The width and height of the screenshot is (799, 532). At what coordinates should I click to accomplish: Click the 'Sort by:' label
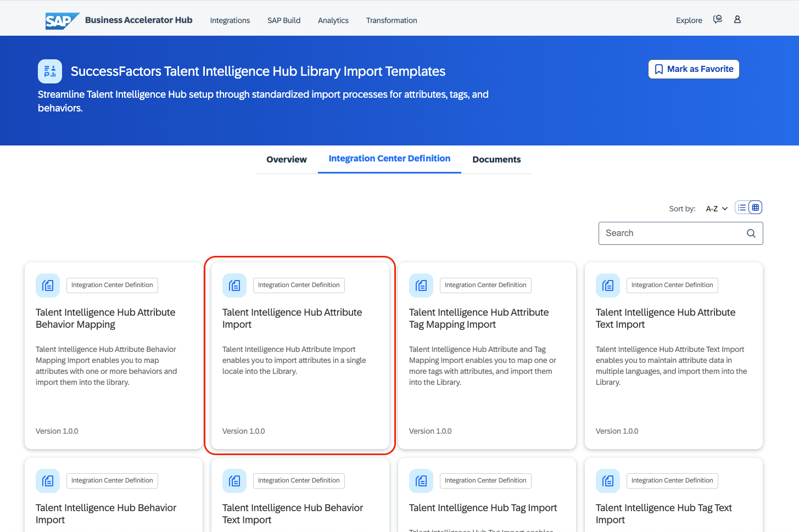pos(682,209)
